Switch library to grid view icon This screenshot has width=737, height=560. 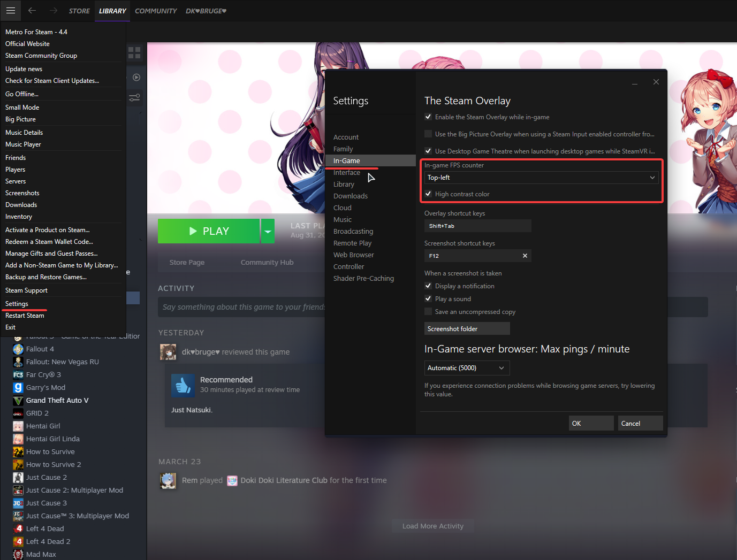point(134,52)
